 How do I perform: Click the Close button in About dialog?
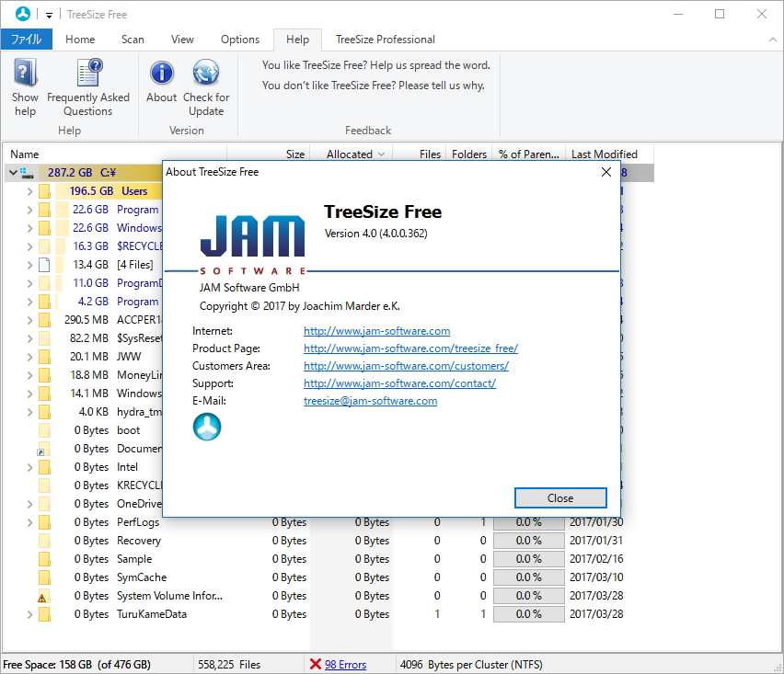[x=560, y=498]
